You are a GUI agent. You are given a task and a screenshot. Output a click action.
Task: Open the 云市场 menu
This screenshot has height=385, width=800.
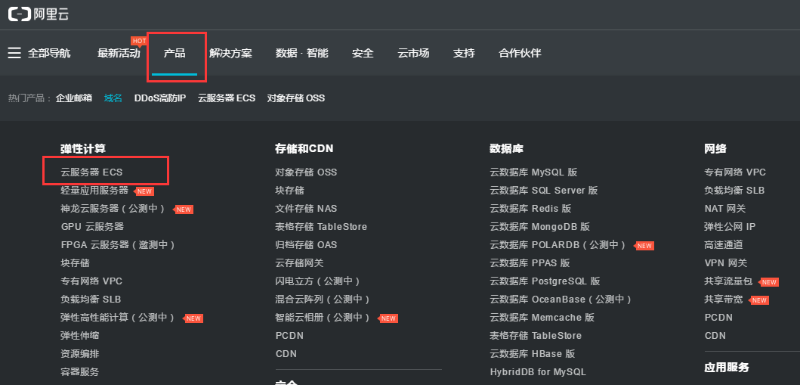point(413,53)
